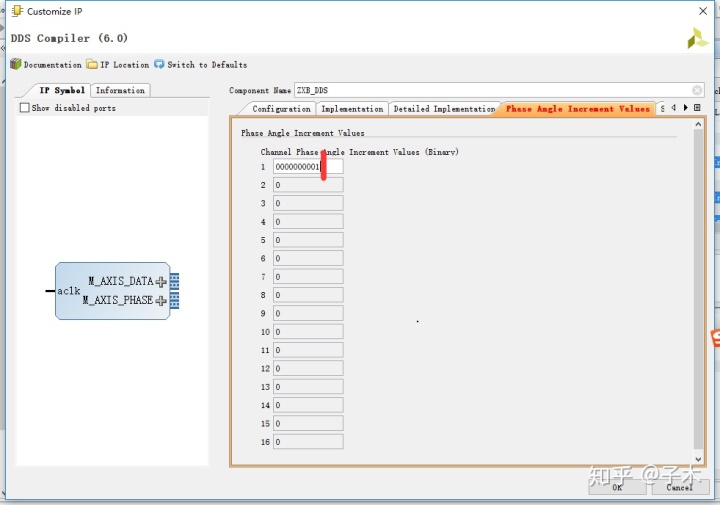
Task: Click channel 12 phase increment field
Action: point(308,369)
